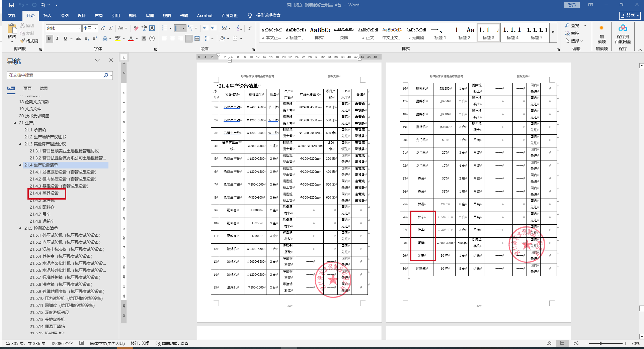644x349 pixels.
Task: Open the 审阅 (Review) tab
Action: [x=150, y=16]
